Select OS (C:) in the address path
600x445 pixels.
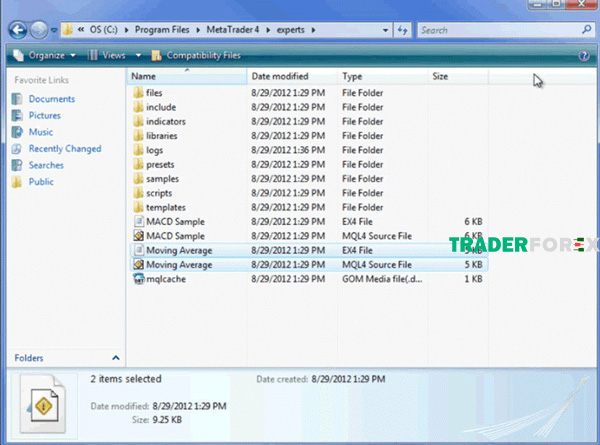pos(103,30)
